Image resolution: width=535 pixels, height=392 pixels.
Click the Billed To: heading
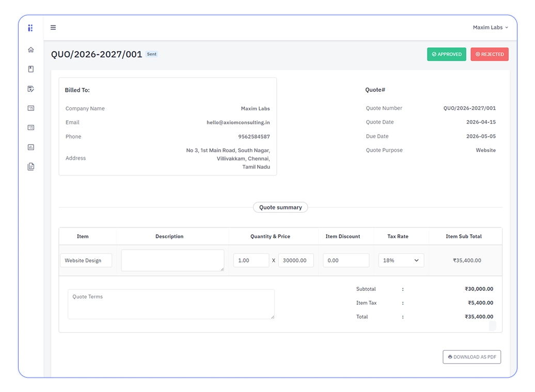pos(77,90)
